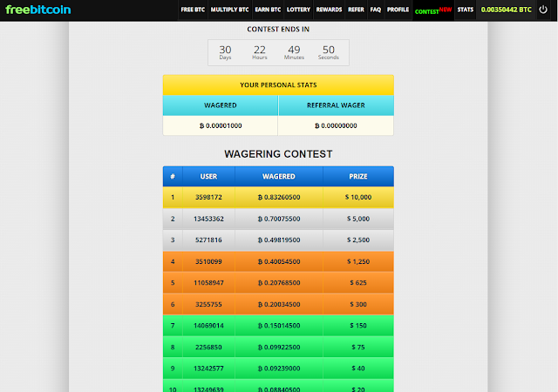This screenshot has height=392, width=558.
Task: Open the REWARDS page
Action: click(x=329, y=10)
